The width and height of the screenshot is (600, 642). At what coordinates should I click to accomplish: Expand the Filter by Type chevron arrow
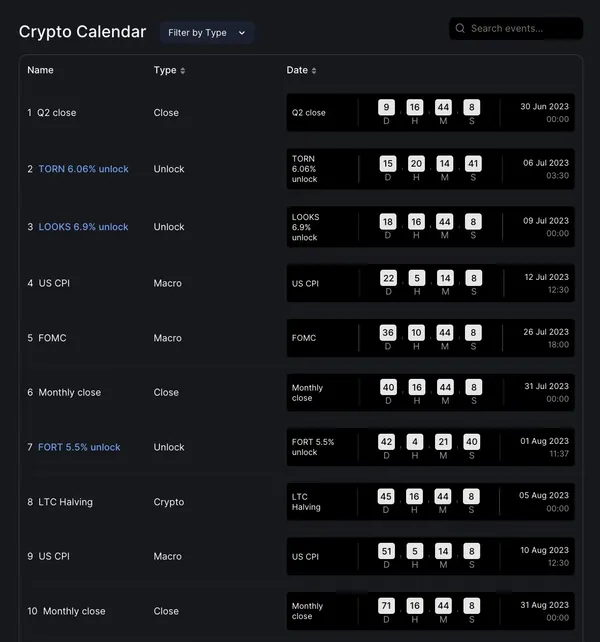tap(242, 33)
